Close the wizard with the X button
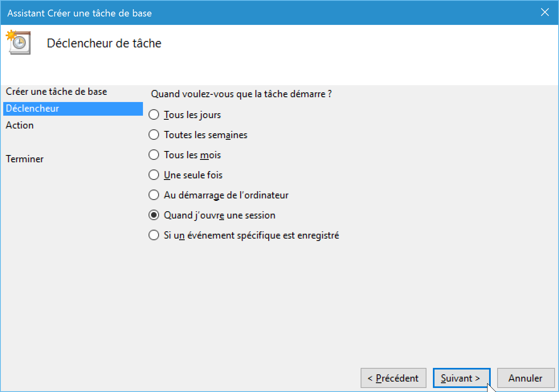The width and height of the screenshot is (559, 392). coord(545,12)
